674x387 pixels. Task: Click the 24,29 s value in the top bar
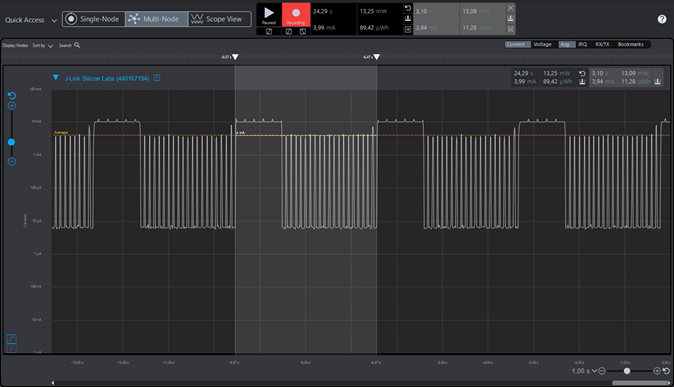(323, 11)
